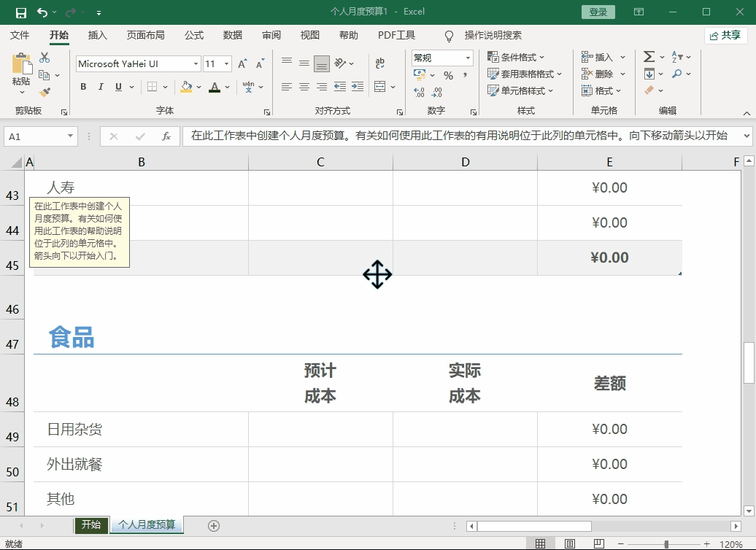
Task: Toggle Italic formatting
Action: point(101,87)
